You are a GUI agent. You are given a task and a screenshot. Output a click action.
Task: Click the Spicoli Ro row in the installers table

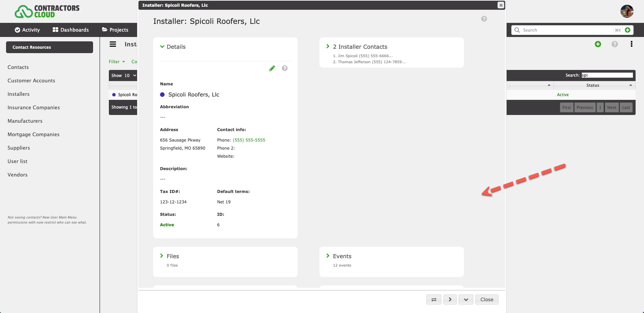click(123, 95)
